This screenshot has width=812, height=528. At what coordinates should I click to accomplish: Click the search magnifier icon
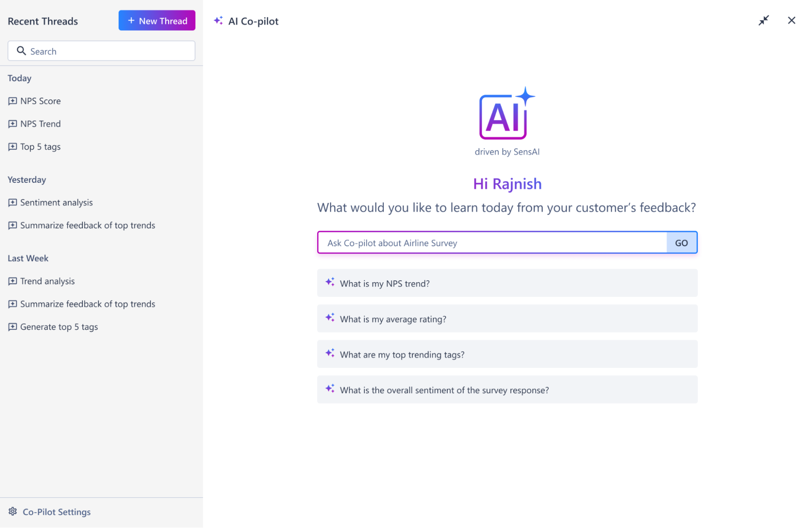pos(21,51)
